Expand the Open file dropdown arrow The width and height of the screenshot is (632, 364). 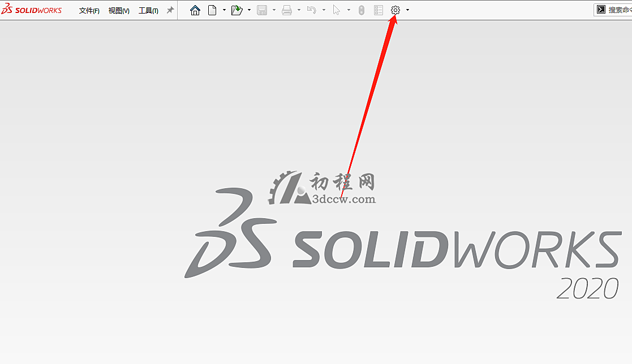coord(249,10)
